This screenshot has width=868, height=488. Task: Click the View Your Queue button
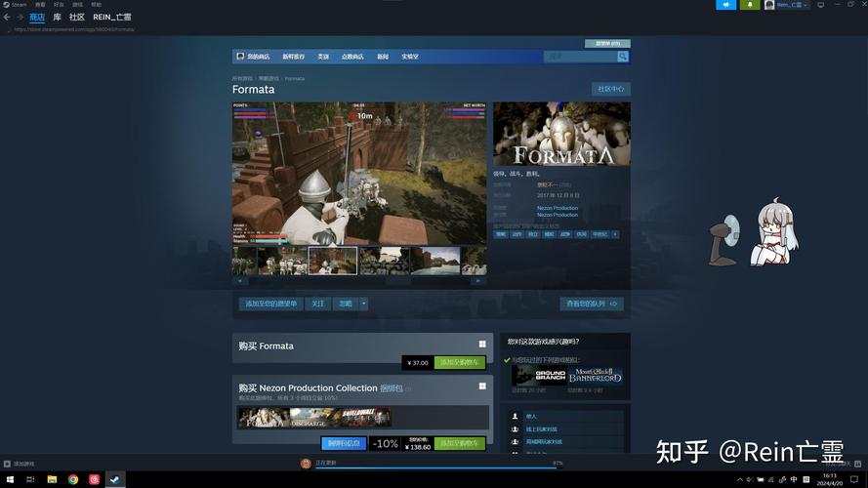coord(592,304)
